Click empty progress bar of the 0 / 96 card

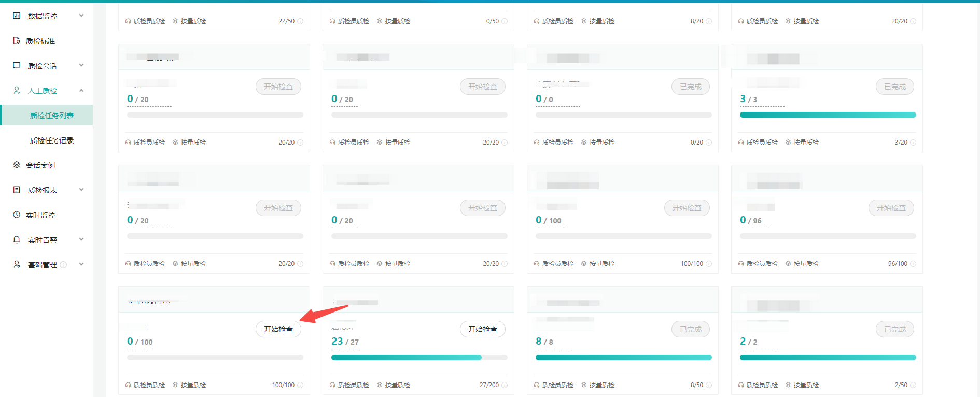[x=828, y=236]
